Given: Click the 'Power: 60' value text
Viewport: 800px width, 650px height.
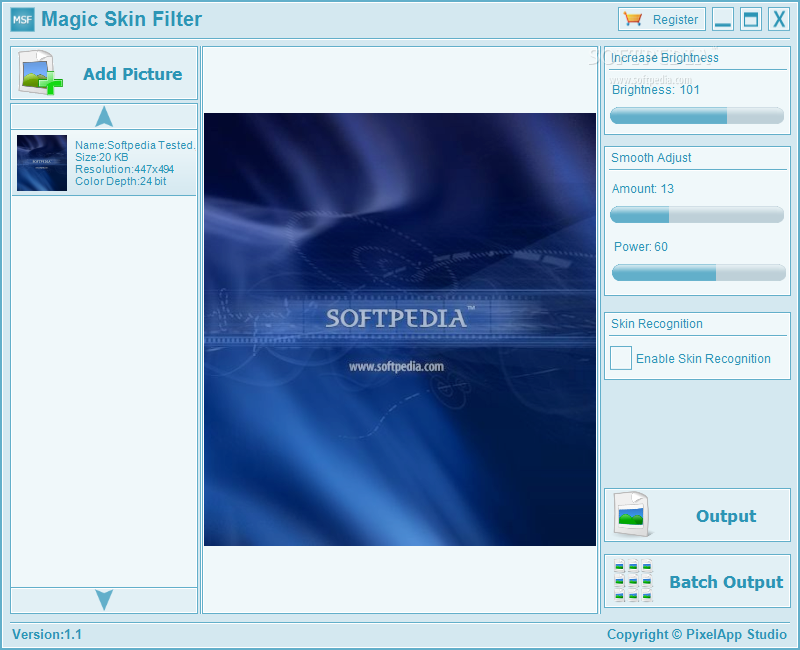Looking at the screenshot, I should [x=641, y=247].
